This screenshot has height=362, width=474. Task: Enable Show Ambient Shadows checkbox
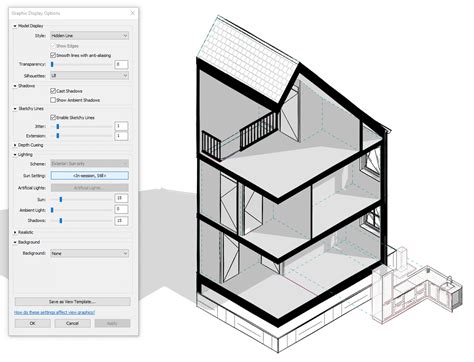(53, 100)
